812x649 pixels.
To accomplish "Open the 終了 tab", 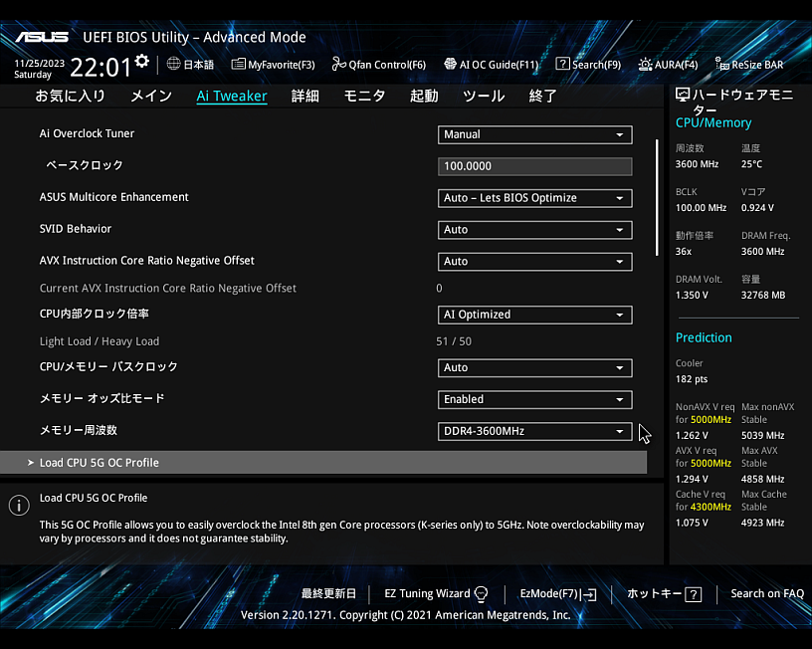I will point(542,96).
